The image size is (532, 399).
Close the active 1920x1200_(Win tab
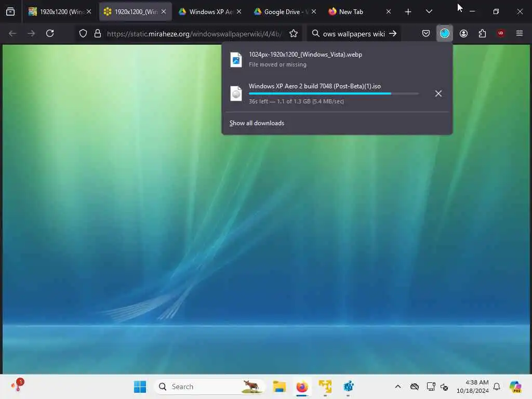164,11
